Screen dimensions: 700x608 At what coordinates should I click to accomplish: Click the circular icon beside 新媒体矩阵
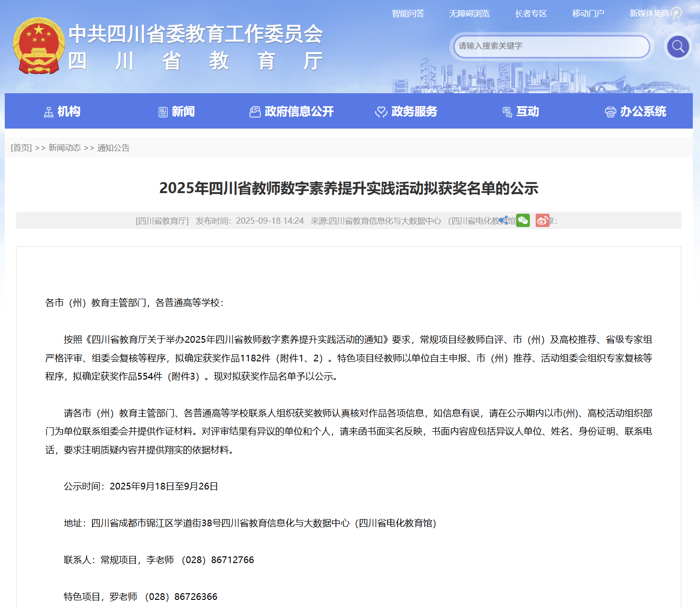pyautogui.click(x=677, y=13)
